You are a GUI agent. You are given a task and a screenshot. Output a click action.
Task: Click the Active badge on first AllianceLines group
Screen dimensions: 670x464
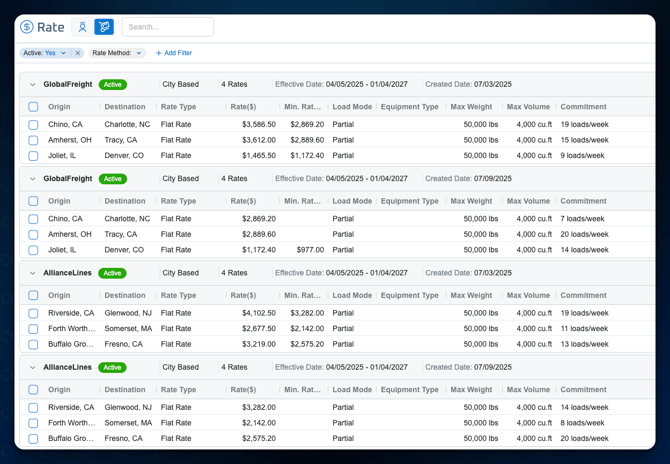[x=113, y=273]
